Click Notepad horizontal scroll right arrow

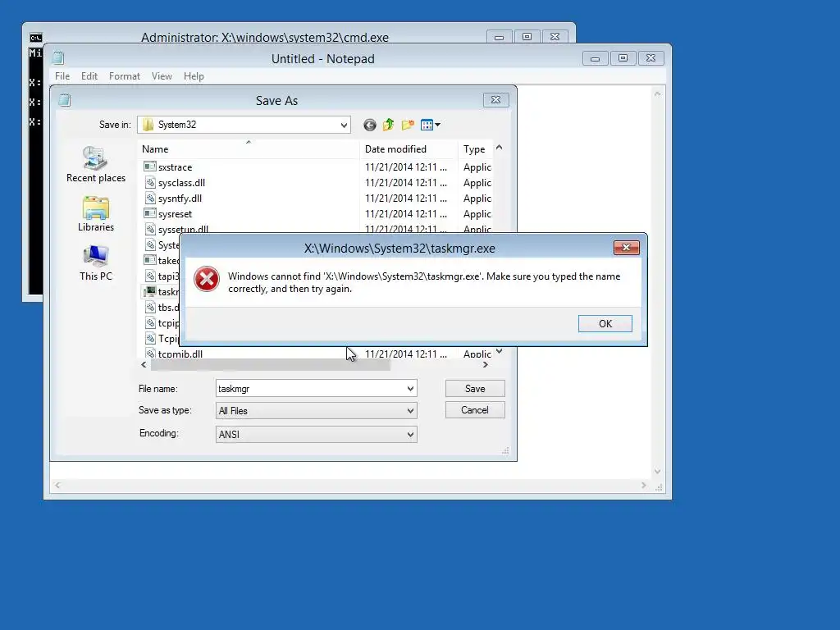tap(644, 486)
